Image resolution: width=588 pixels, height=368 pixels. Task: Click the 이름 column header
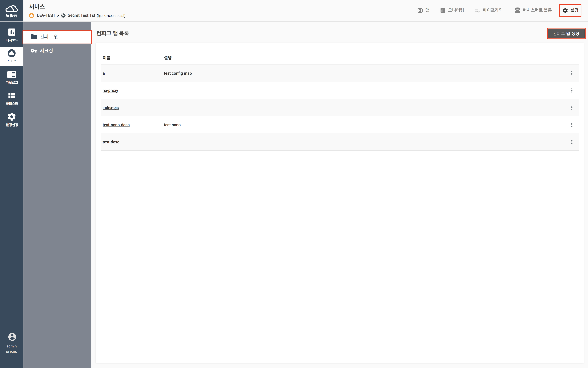pyautogui.click(x=106, y=58)
